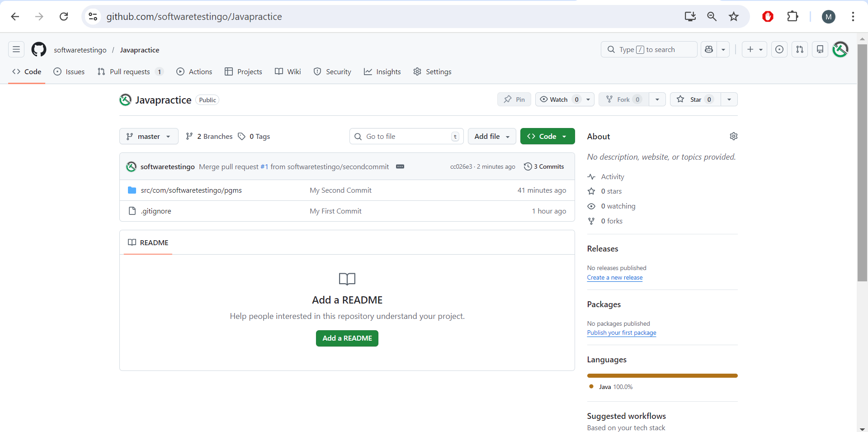Expand commit message ellipsis button
The height and width of the screenshot is (432, 868).
pyautogui.click(x=400, y=166)
